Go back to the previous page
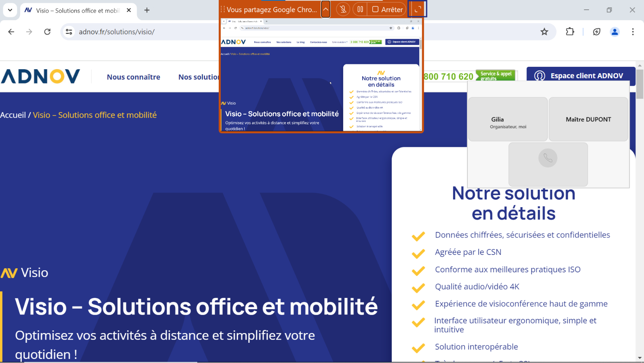Screen dimensions: 644x363 click(x=11, y=32)
